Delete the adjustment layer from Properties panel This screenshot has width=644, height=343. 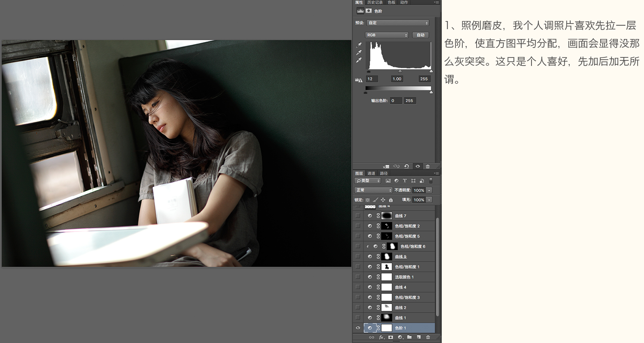tap(428, 166)
